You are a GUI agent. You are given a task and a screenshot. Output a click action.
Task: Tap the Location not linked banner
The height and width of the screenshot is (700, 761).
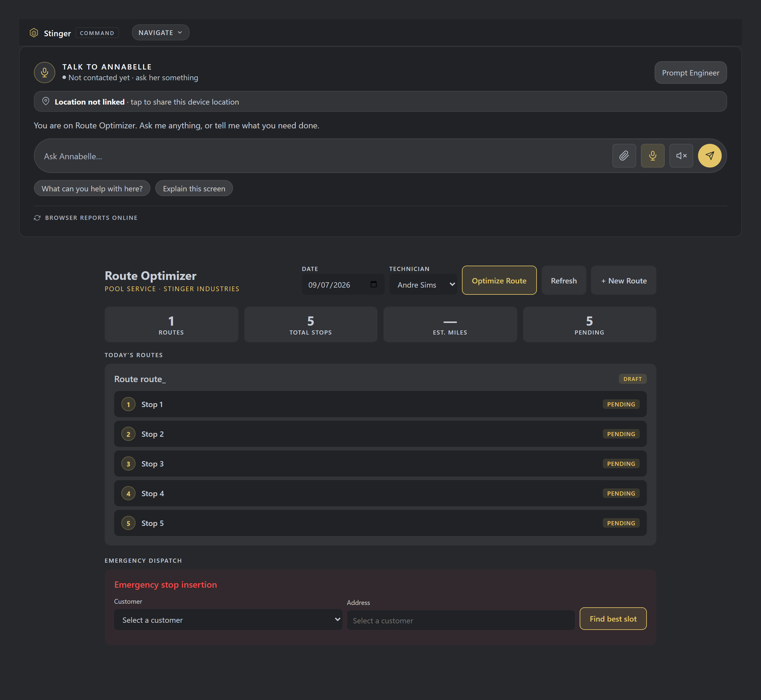click(380, 102)
